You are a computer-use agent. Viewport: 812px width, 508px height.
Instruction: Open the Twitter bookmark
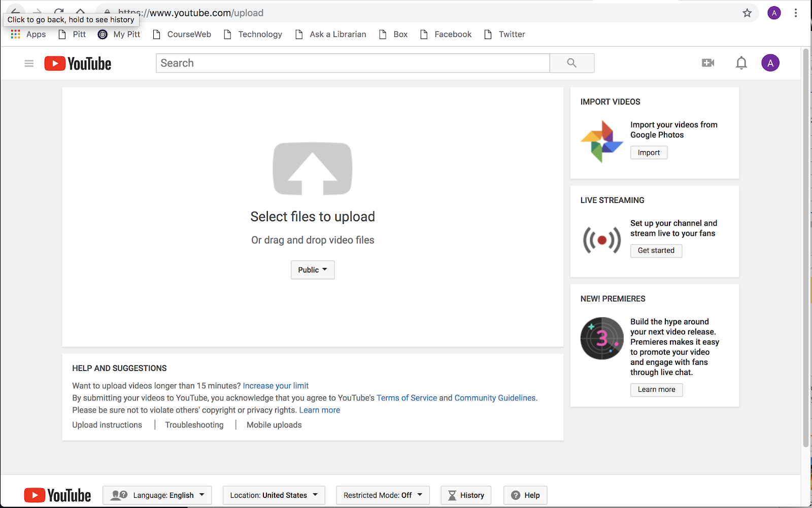point(505,35)
